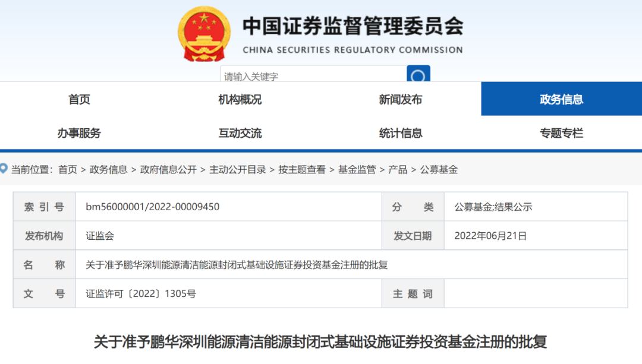Select the highlighted 政务信息 tab
The height and width of the screenshot is (364, 642).
pyautogui.click(x=561, y=99)
